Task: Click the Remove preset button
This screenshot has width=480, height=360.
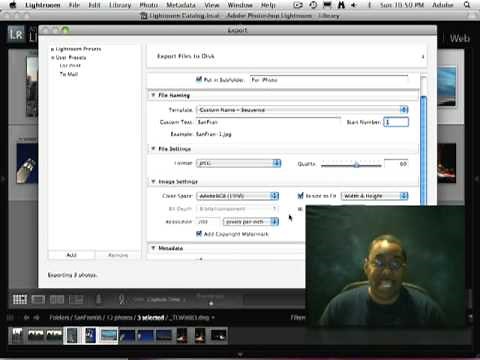Action: (118, 255)
